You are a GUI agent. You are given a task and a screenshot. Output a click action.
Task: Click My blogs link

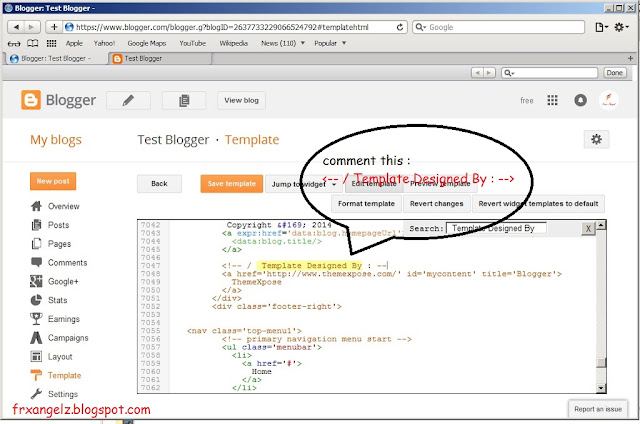56,140
